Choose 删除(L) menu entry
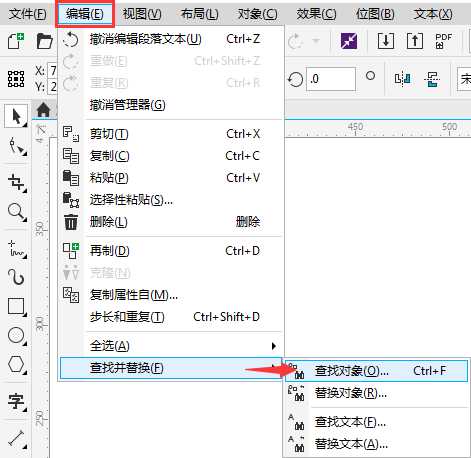The image size is (471, 458). tap(171, 222)
